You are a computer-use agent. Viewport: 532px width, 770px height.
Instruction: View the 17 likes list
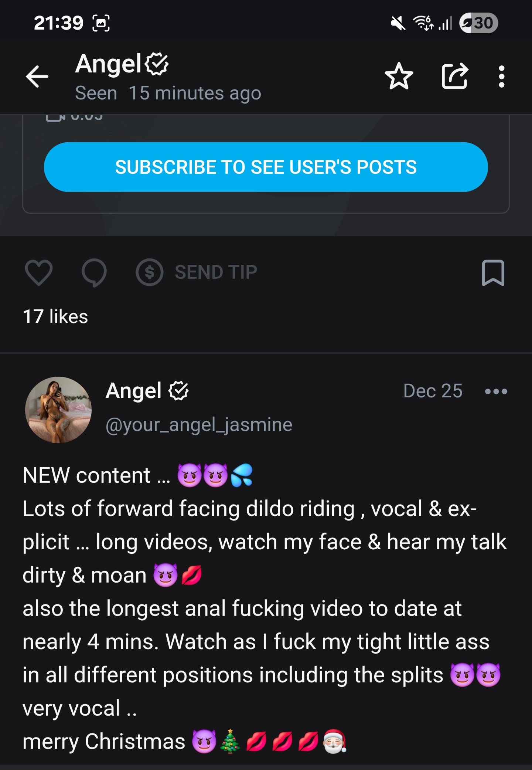tap(55, 317)
